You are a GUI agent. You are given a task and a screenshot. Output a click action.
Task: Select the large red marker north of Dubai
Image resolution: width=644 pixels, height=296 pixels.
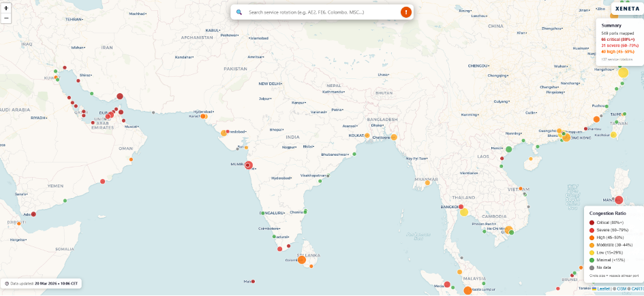(120, 97)
